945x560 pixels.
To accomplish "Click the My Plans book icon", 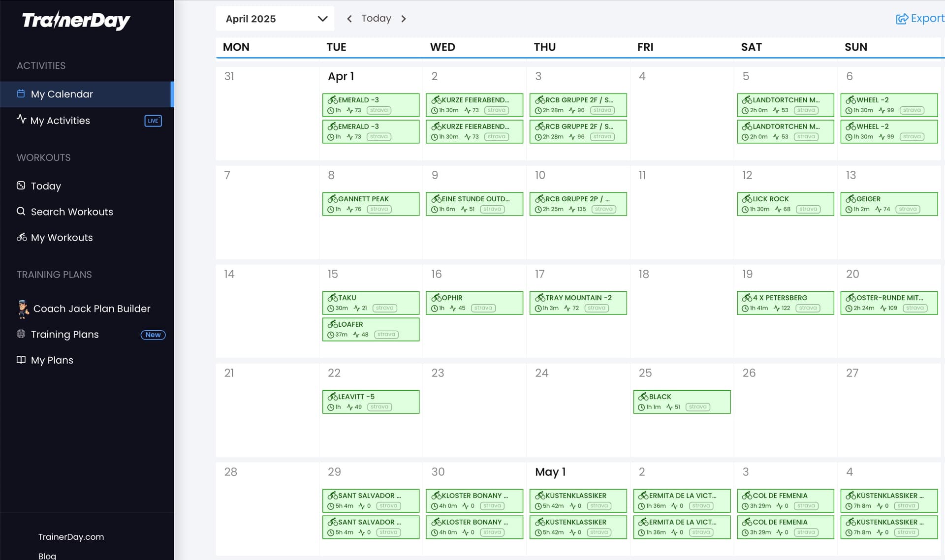I will [21, 360].
